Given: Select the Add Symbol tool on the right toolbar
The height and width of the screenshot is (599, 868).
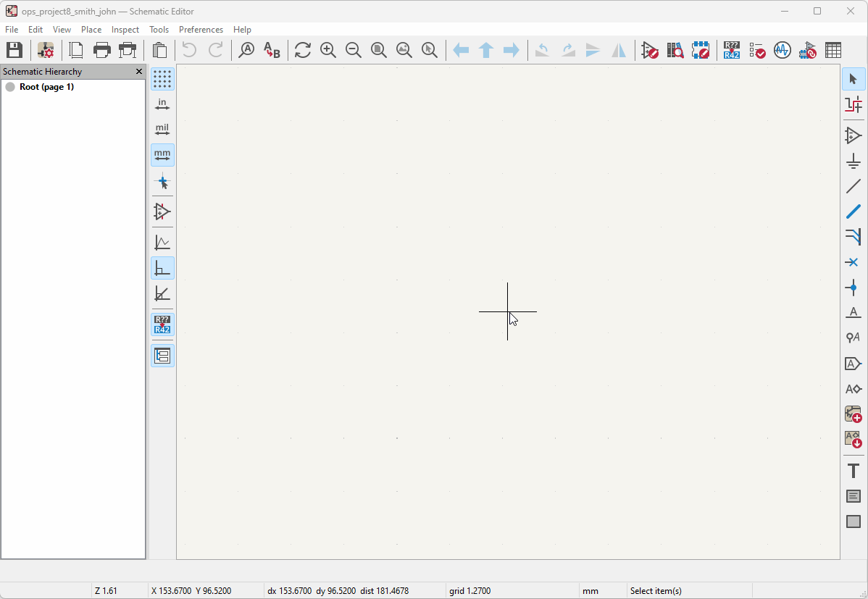Looking at the screenshot, I should [x=853, y=135].
